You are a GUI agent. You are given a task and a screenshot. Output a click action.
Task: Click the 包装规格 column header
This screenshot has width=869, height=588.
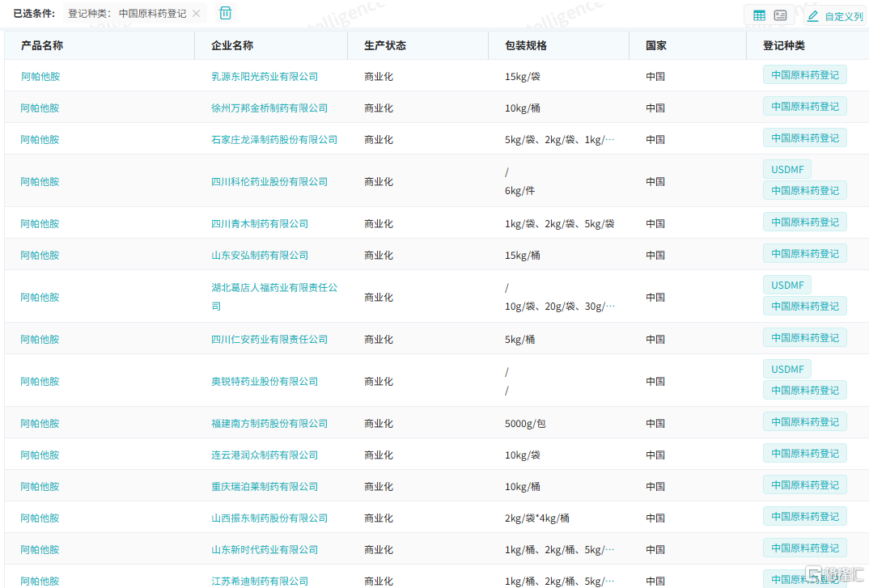tap(526, 45)
